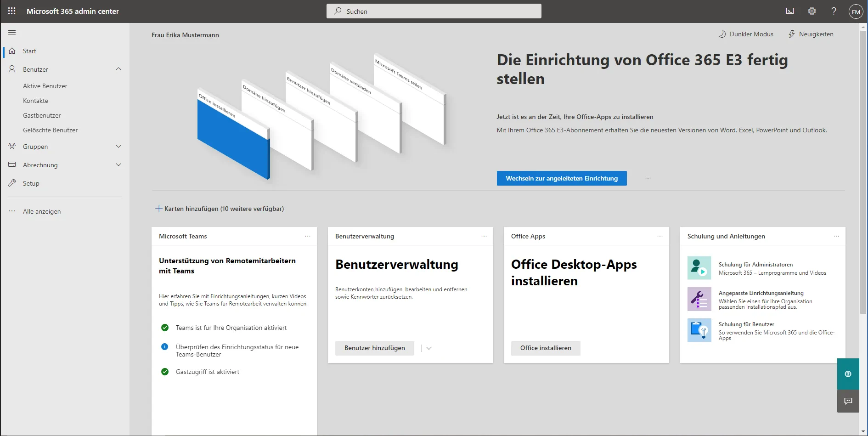Click Alle anzeigen in sidebar
The image size is (868, 436).
(42, 211)
